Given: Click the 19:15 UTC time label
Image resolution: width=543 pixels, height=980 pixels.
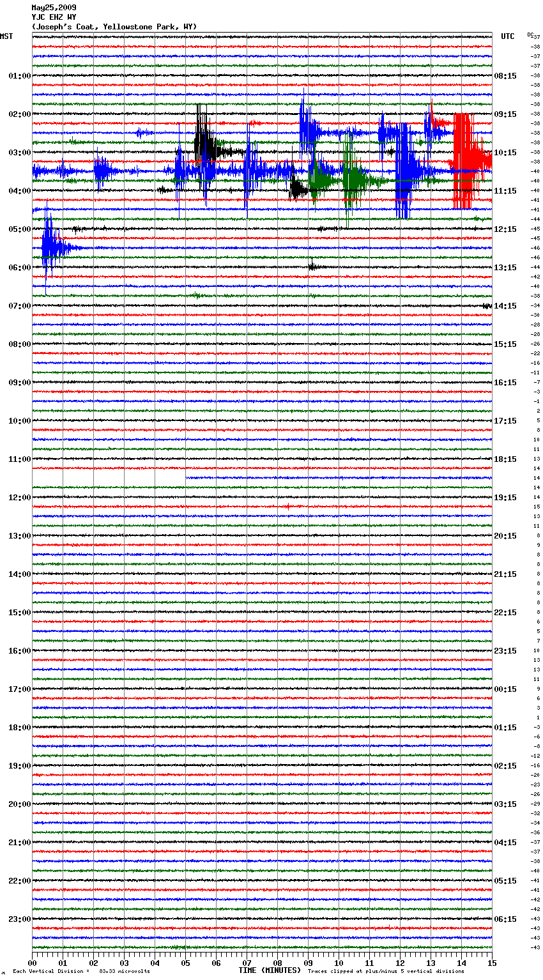Looking at the screenshot, I should (x=505, y=498).
